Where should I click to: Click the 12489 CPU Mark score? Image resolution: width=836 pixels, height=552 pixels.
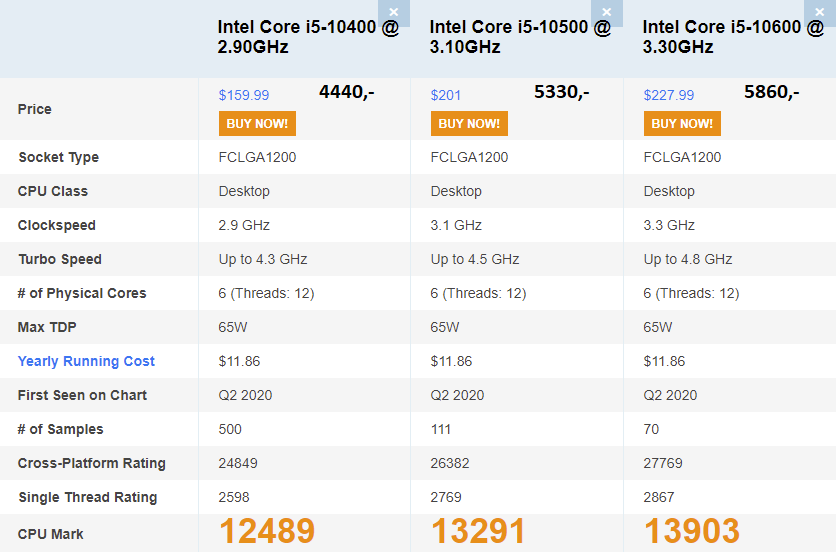point(267,531)
